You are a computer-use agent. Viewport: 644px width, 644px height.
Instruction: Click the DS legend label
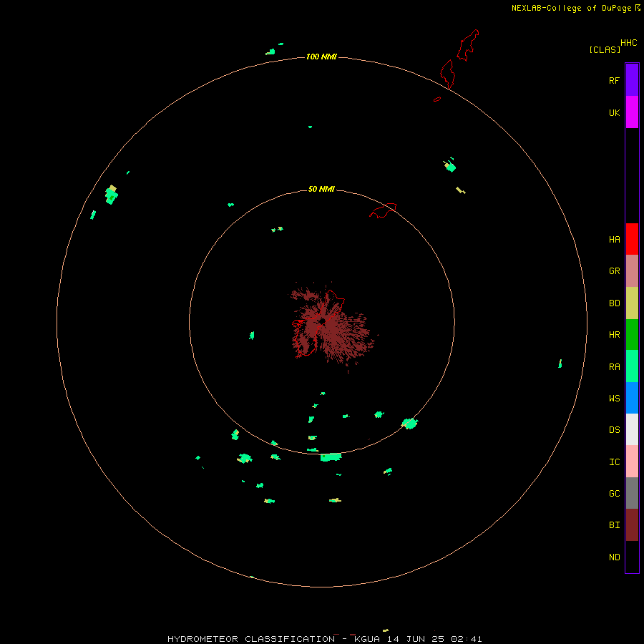614,429
